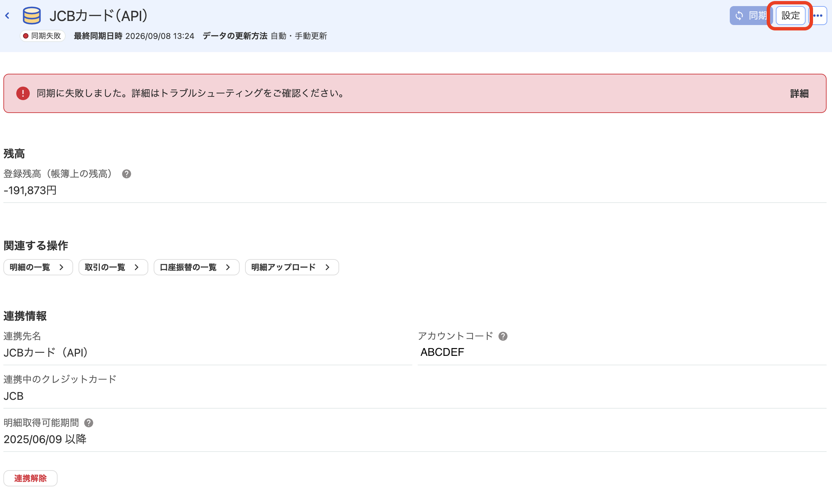Click the red error exclamation icon
Screen dimensions: 832x504
coord(23,93)
